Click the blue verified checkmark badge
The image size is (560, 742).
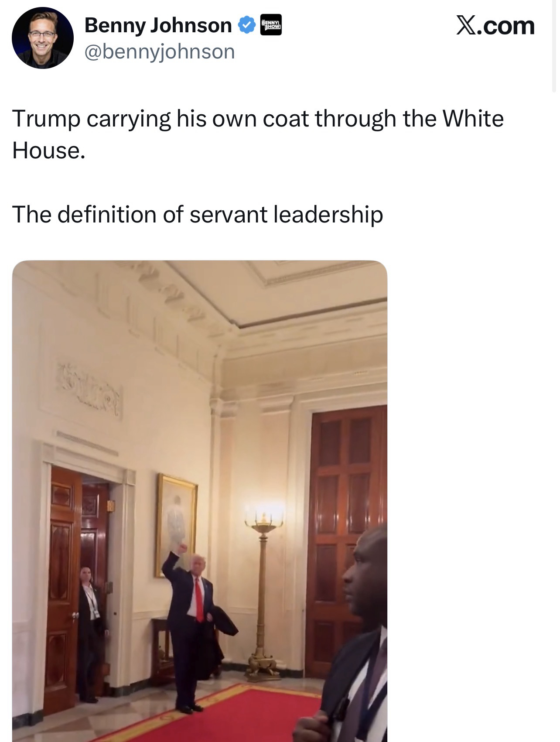pyautogui.click(x=246, y=25)
